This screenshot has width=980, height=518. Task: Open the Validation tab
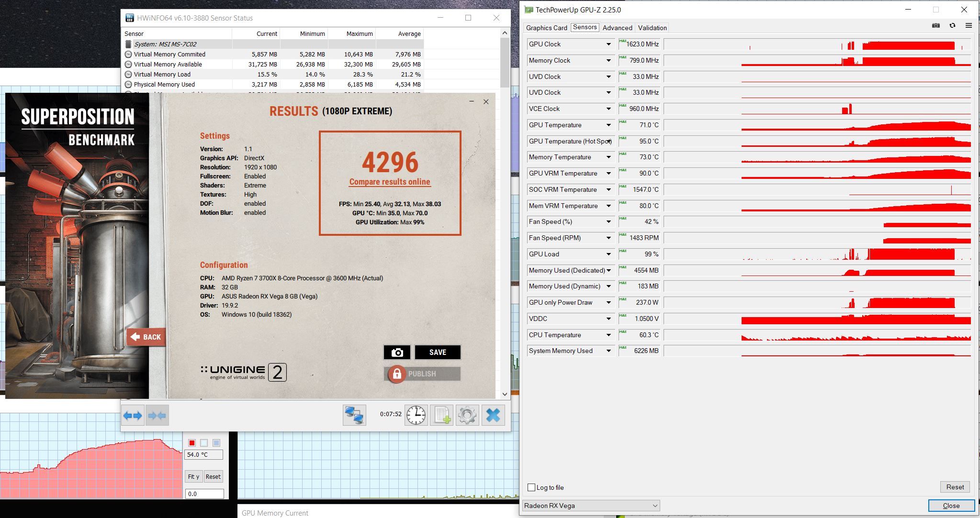coord(652,28)
